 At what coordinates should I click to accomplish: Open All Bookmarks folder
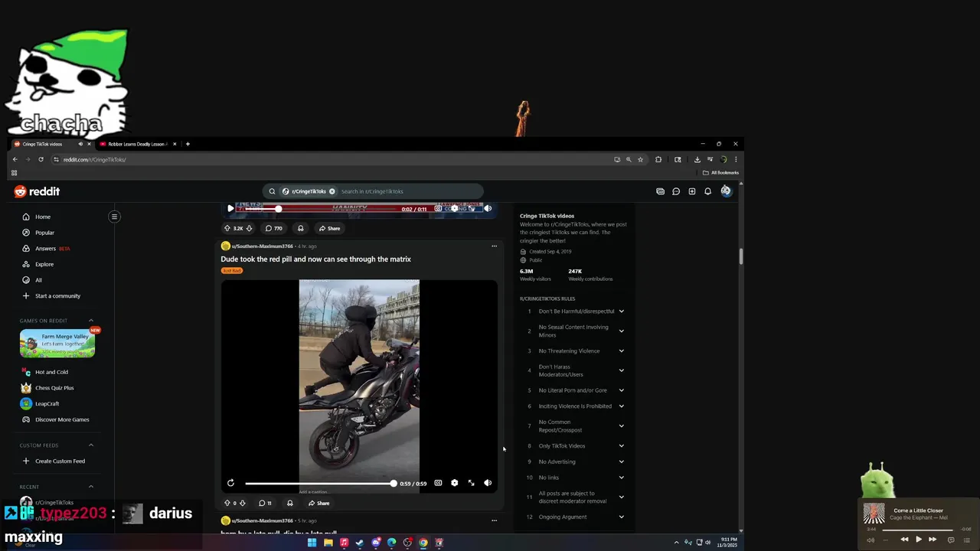click(720, 172)
